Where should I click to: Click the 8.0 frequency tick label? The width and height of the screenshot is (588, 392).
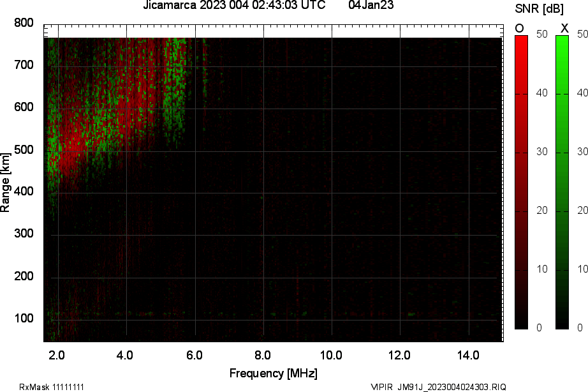[263, 355]
